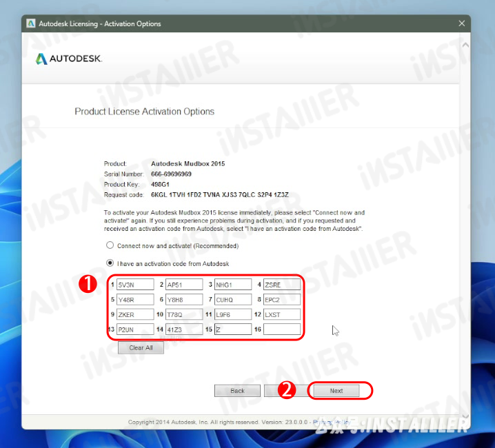Image resolution: width=495 pixels, height=448 pixels.
Task: Click activation code field 2 containing AP51
Action: click(x=184, y=285)
